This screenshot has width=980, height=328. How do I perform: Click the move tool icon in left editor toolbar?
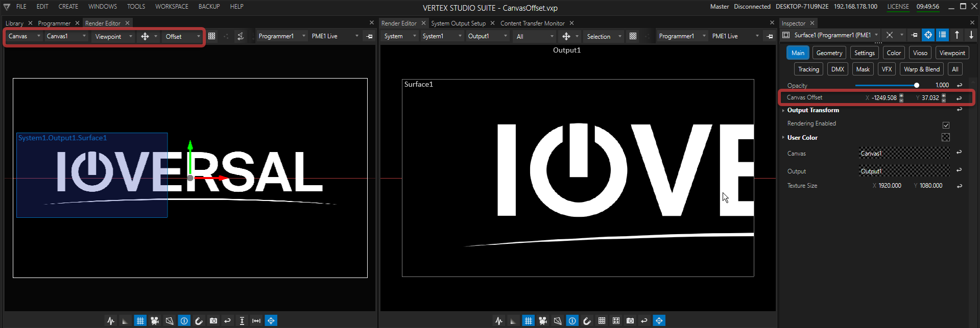coord(145,36)
